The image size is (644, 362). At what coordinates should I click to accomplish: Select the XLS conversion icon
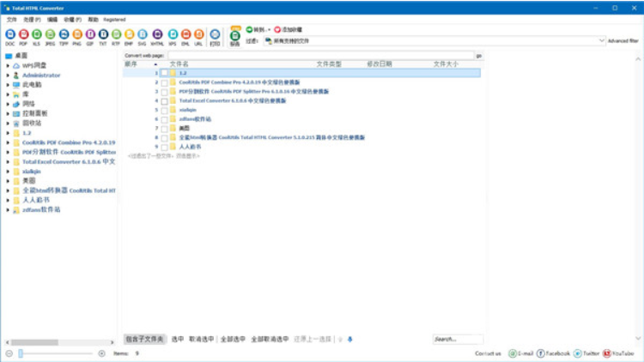pos(37,34)
